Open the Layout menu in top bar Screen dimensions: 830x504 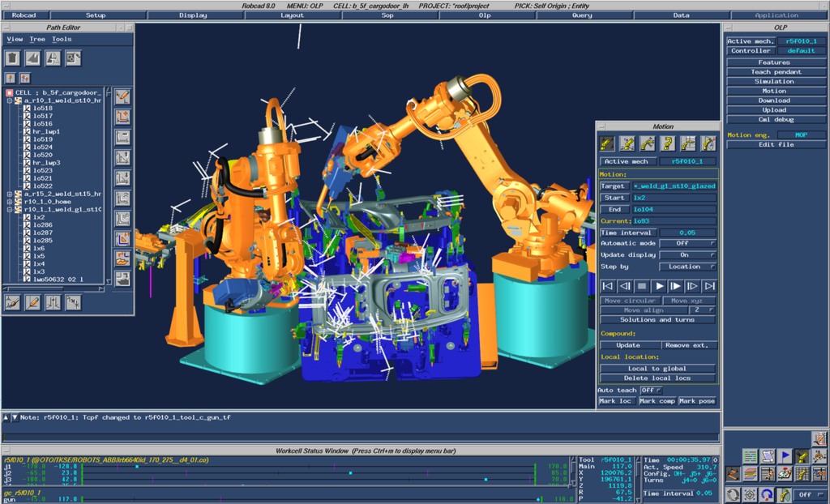(x=292, y=15)
